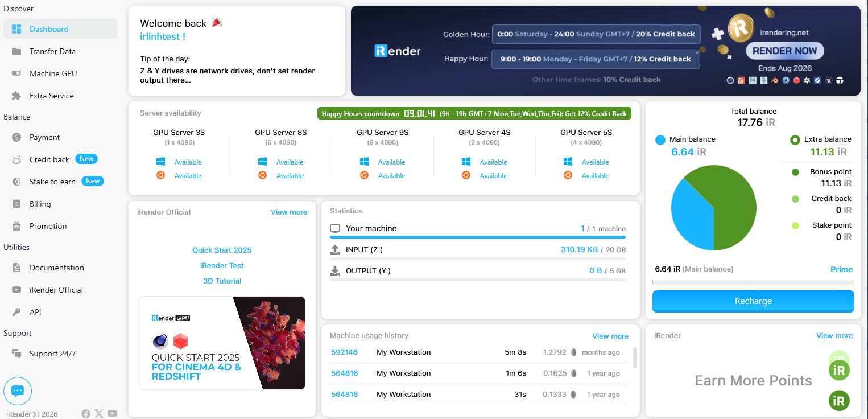Click View more in iRender Official panel
868x419 pixels.
[x=289, y=212]
